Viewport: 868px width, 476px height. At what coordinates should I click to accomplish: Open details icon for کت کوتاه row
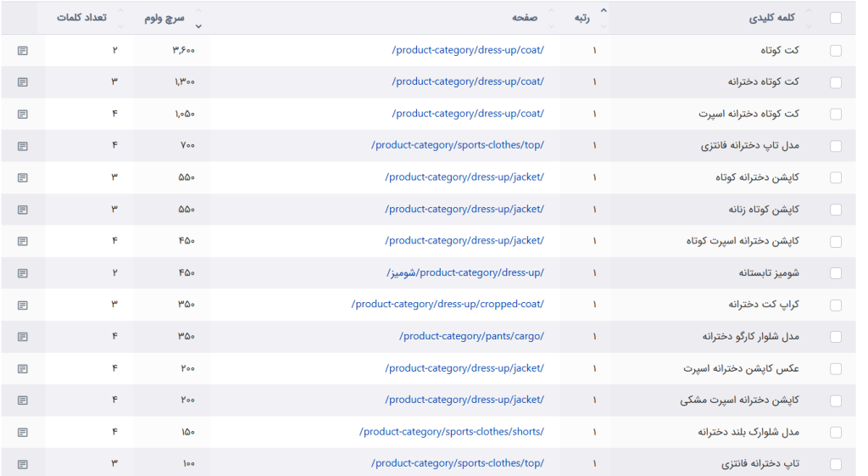[x=23, y=51]
